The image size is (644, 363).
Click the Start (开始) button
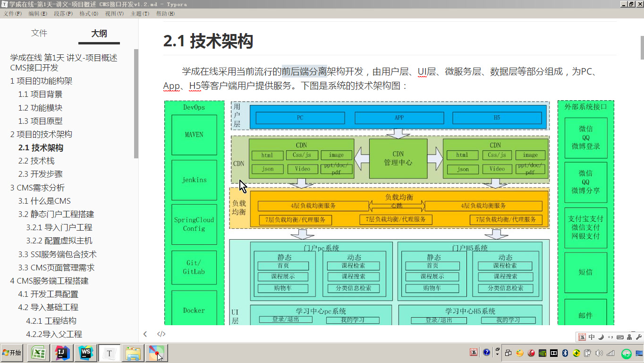pyautogui.click(x=12, y=353)
